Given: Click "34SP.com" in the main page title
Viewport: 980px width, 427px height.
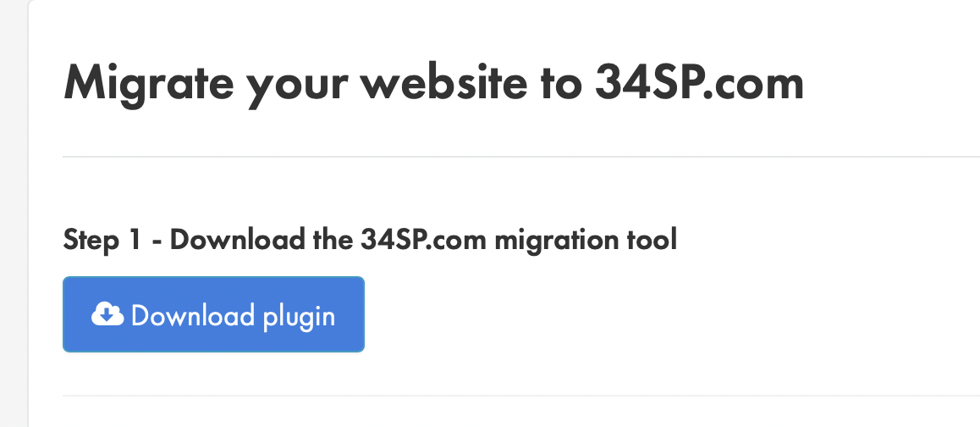Looking at the screenshot, I should 699,83.
